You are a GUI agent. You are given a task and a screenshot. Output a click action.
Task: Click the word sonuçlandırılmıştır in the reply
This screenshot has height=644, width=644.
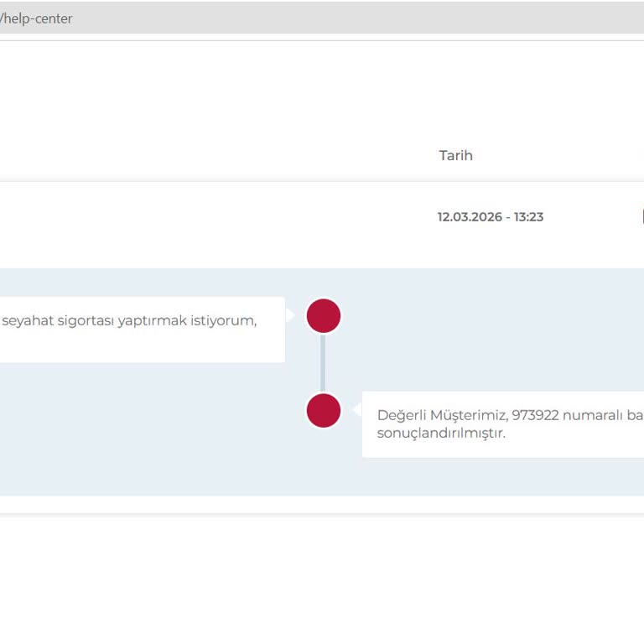coord(441,434)
